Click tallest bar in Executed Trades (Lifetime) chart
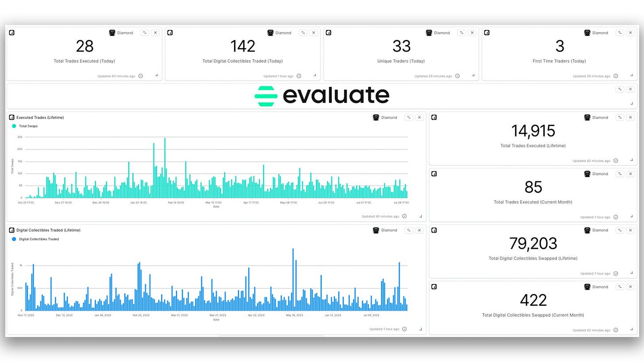 165,168
